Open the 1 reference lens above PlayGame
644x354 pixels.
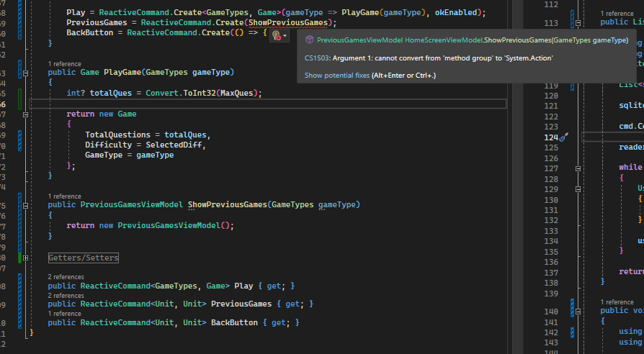(65, 64)
